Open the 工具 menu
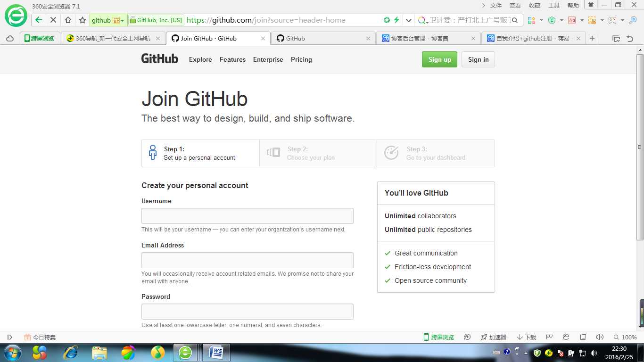The image size is (644, 362). click(x=554, y=6)
